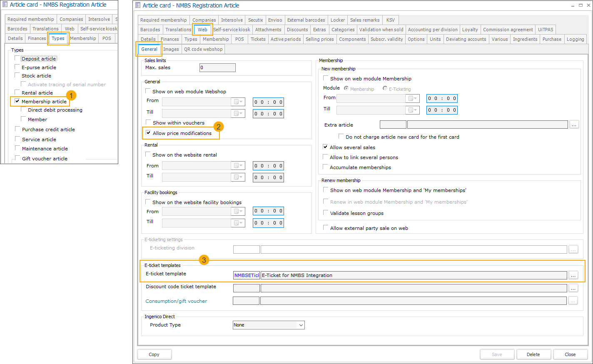Select the E-Ticketing module radio button
Screen dimensions: 593x364
[385, 88]
